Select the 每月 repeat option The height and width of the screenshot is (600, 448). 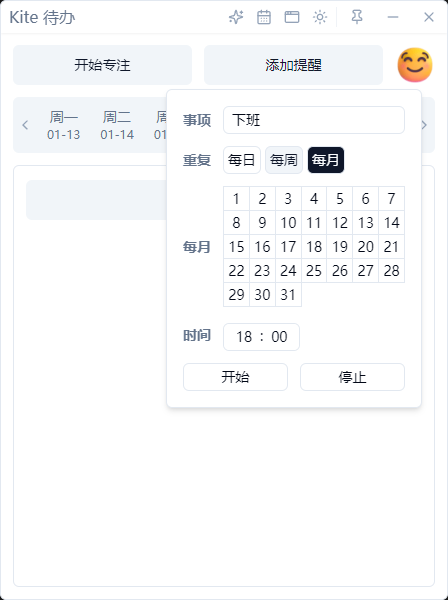326,160
